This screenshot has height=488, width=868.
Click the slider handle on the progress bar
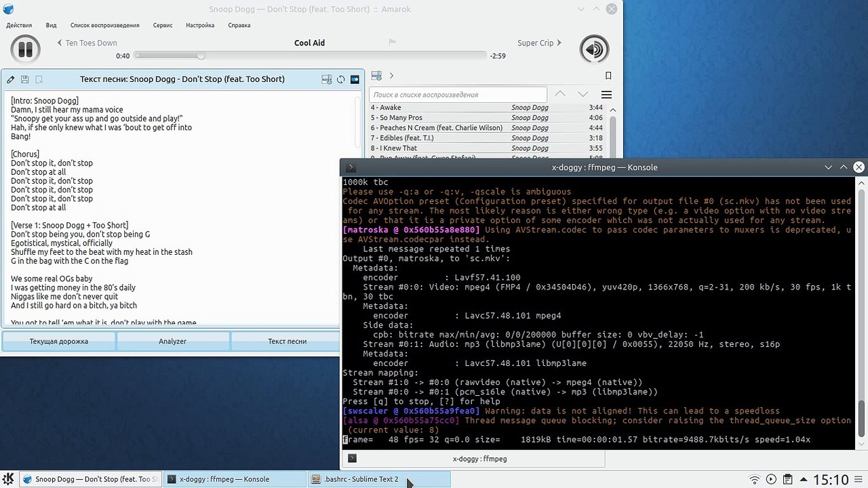201,56
